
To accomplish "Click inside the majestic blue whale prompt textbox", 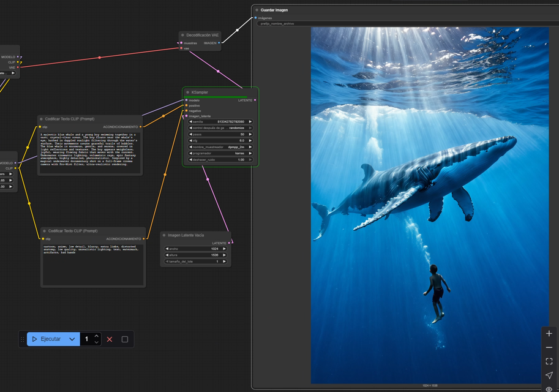I will tap(89, 153).
